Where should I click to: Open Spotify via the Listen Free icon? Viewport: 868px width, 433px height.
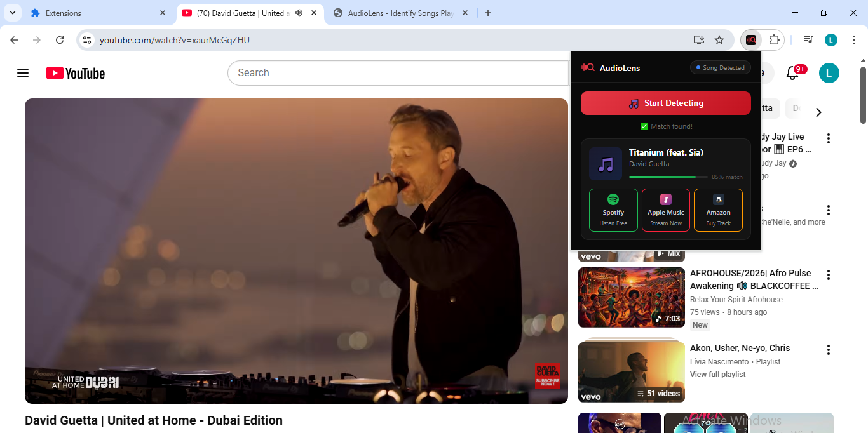(613, 210)
